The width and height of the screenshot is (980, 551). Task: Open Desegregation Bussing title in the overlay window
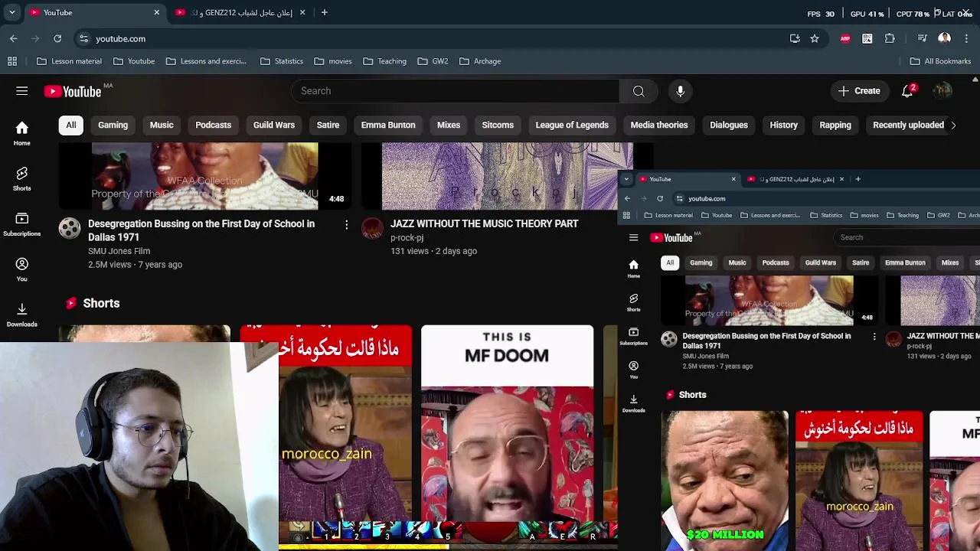coord(766,341)
